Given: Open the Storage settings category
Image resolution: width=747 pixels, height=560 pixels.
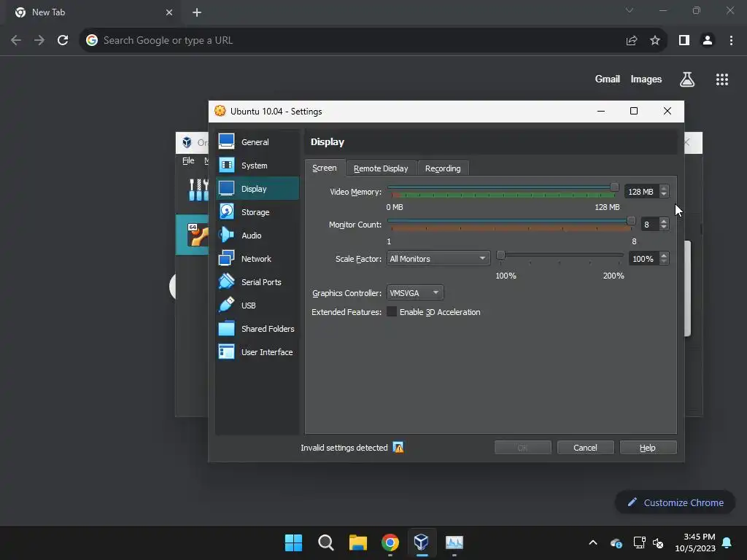Looking at the screenshot, I should (257, 212).
